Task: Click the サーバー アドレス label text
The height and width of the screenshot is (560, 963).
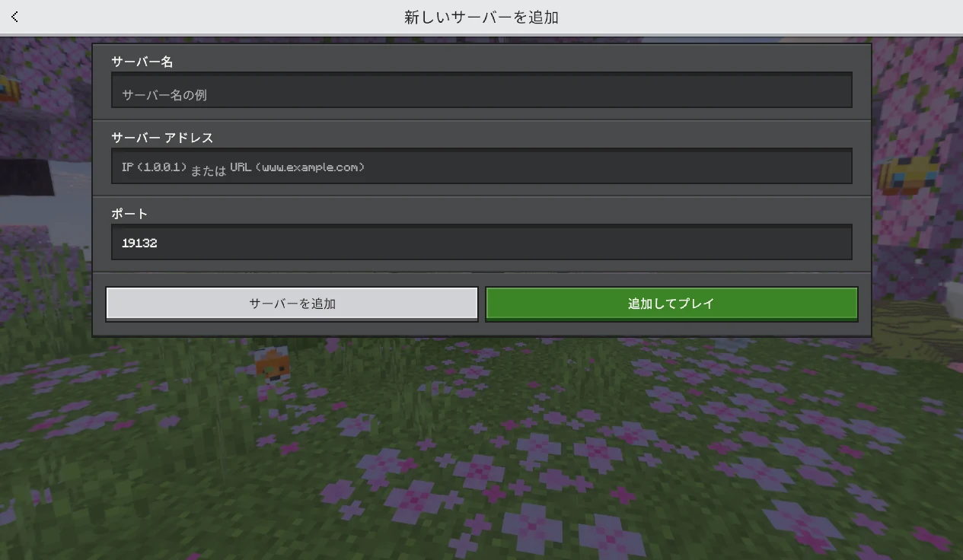Action: click(162, 138)
